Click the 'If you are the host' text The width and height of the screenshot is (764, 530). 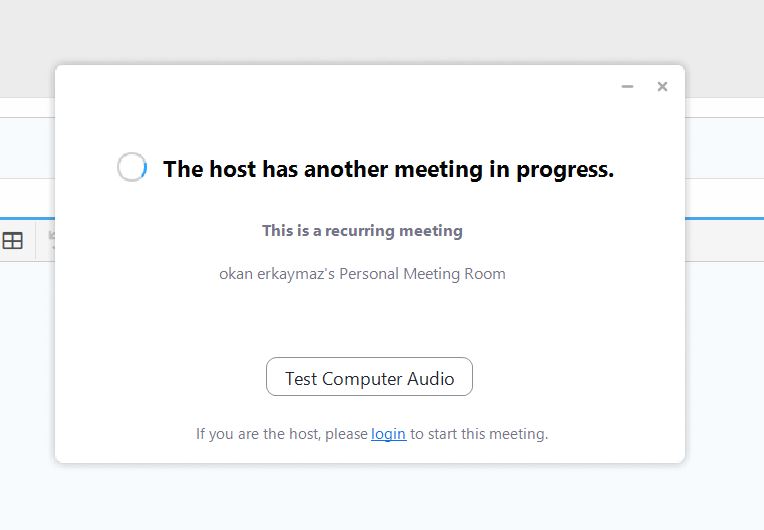282,434
